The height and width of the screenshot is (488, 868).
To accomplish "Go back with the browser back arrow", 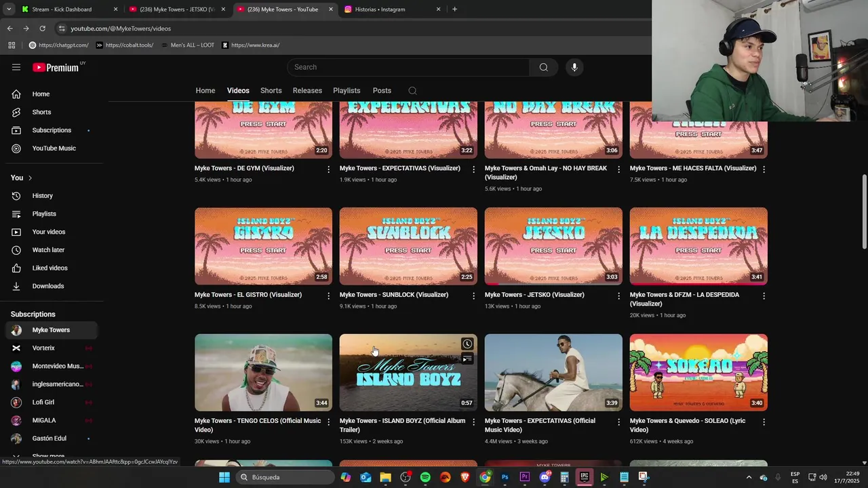I will point(9,28).
